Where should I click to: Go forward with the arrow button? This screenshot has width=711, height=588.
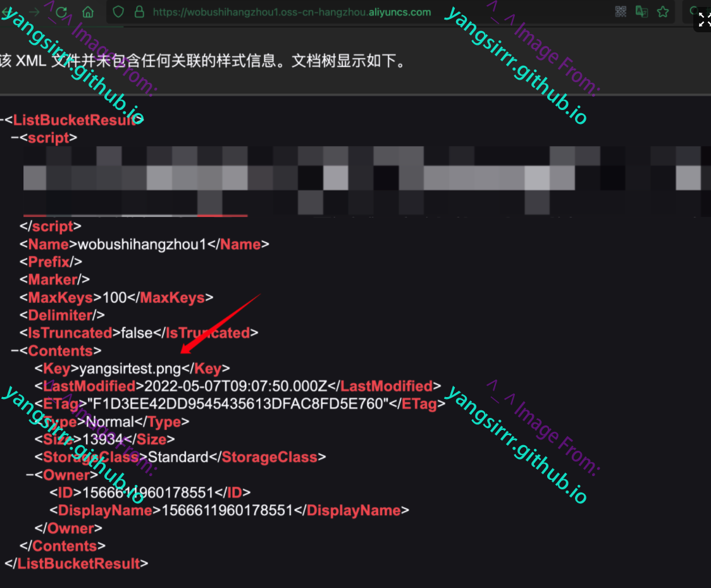pyautogui.click(x=34, y=12)
